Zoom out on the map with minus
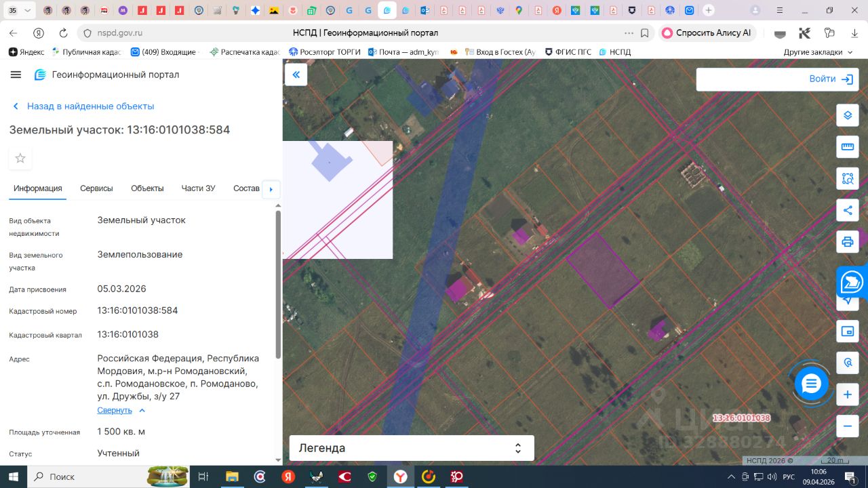The height and width of the screenshot is (488, 868). tap(848, 426)
